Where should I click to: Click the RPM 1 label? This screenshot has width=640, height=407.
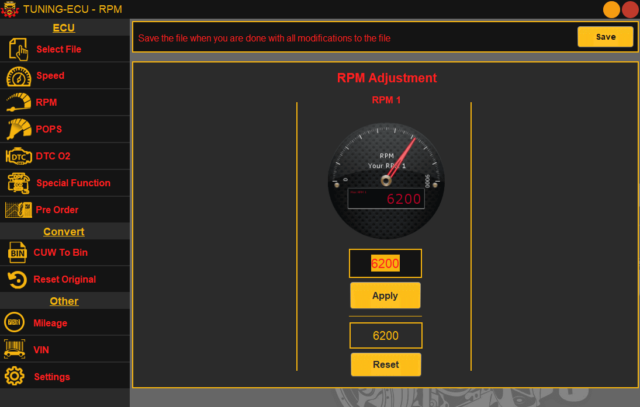coord(386,100)
